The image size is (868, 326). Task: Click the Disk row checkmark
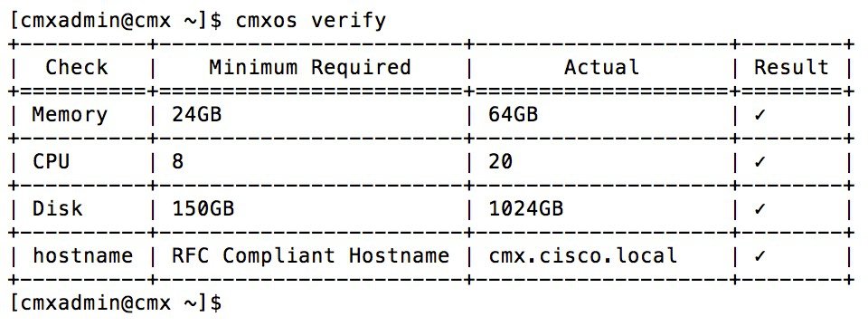click(759, 209)
